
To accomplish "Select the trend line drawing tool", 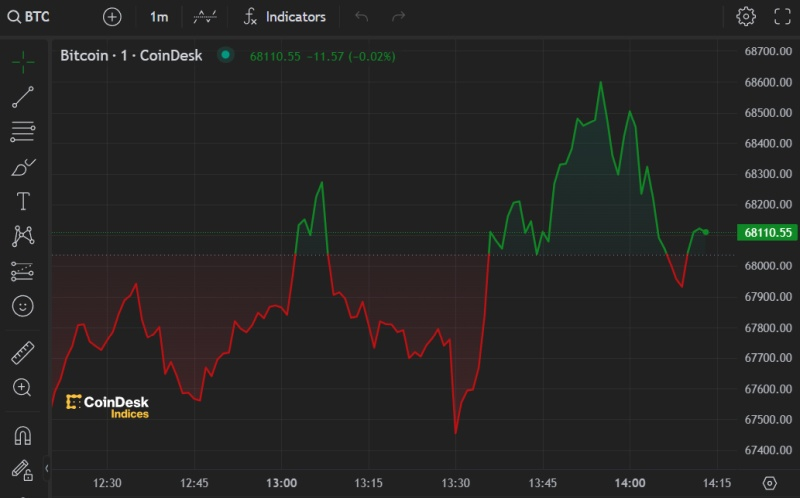I will tap(22, 97).
